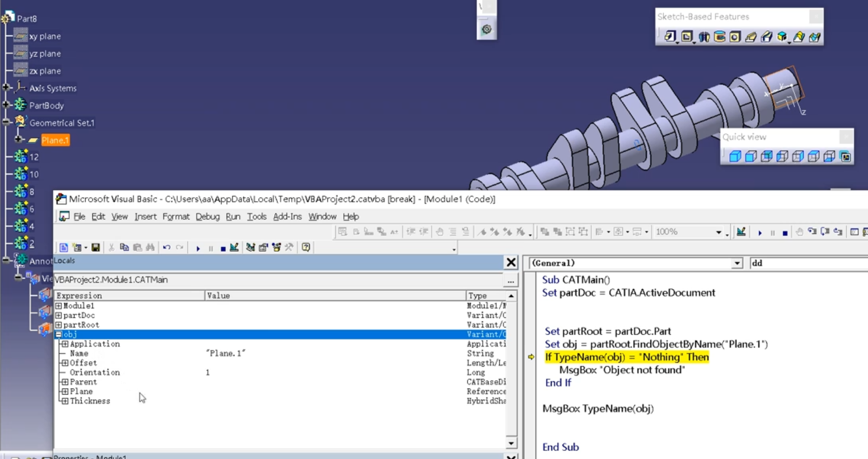Click the Undo icon in VBA toolbar
The width and height of the screenshot is (868, 459).
pyautogui.click(x=167, y=247)
